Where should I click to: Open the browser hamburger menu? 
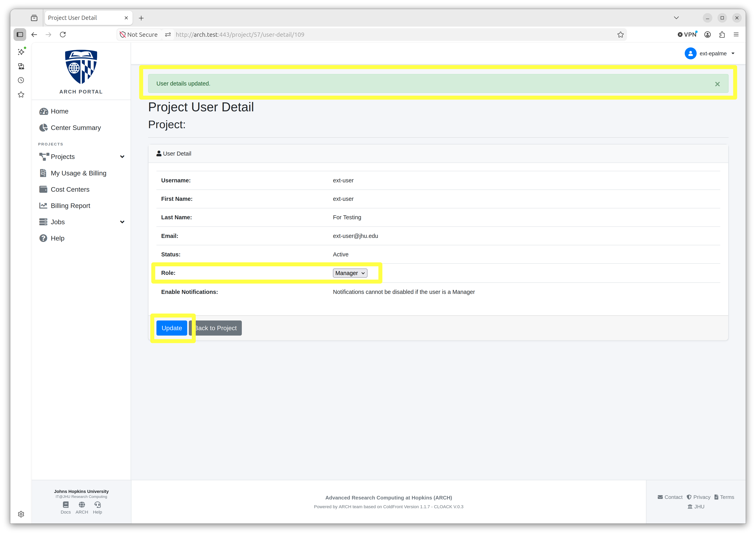[736, 35]
